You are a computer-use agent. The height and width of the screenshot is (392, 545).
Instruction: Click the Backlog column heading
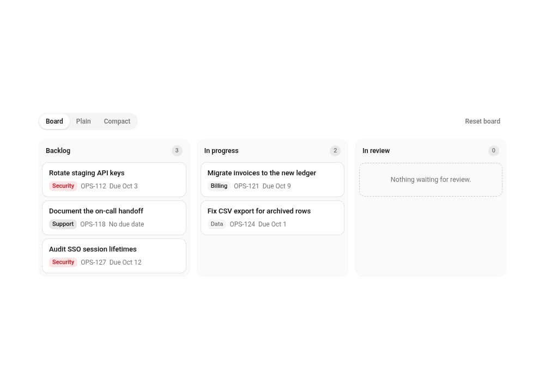pyautogui.click(x=58, y=151)
